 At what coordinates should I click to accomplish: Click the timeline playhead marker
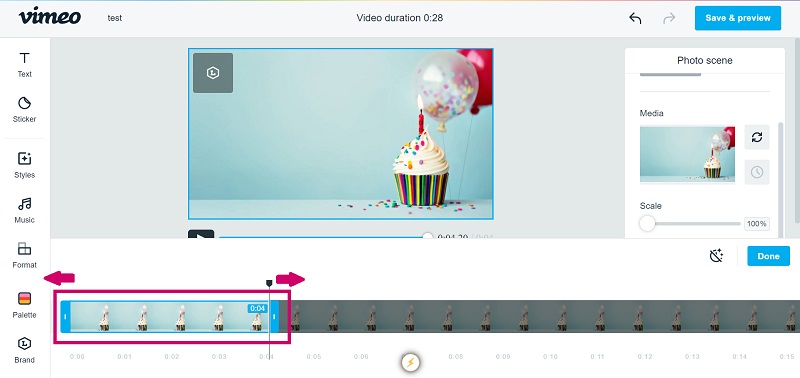point(269,283)
